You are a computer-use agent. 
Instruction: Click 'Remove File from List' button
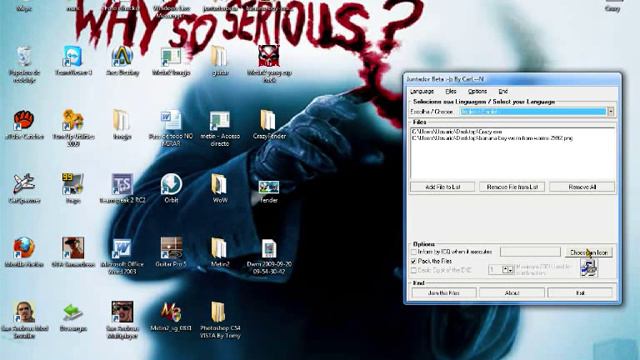tap(512, 187)
